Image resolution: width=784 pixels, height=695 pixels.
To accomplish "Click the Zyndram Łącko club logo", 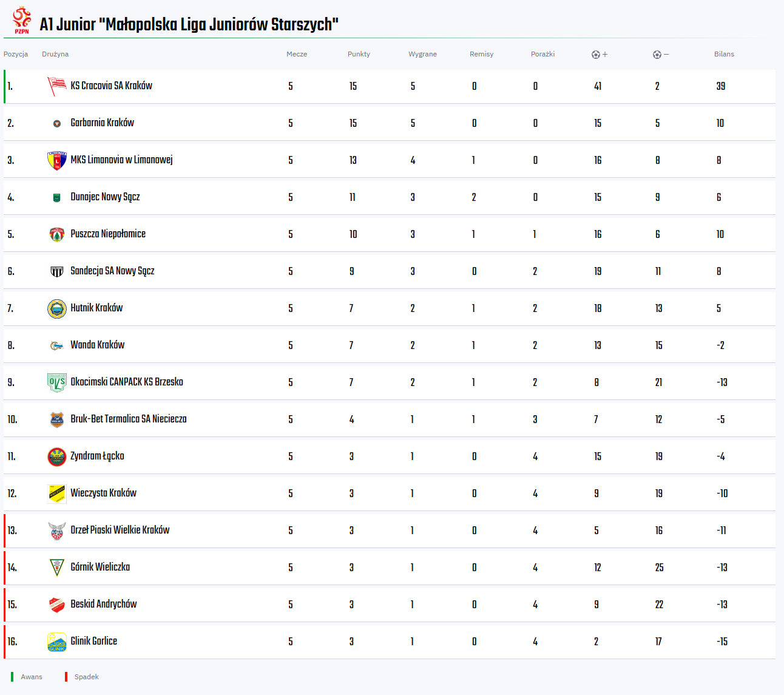I will 57,456.
